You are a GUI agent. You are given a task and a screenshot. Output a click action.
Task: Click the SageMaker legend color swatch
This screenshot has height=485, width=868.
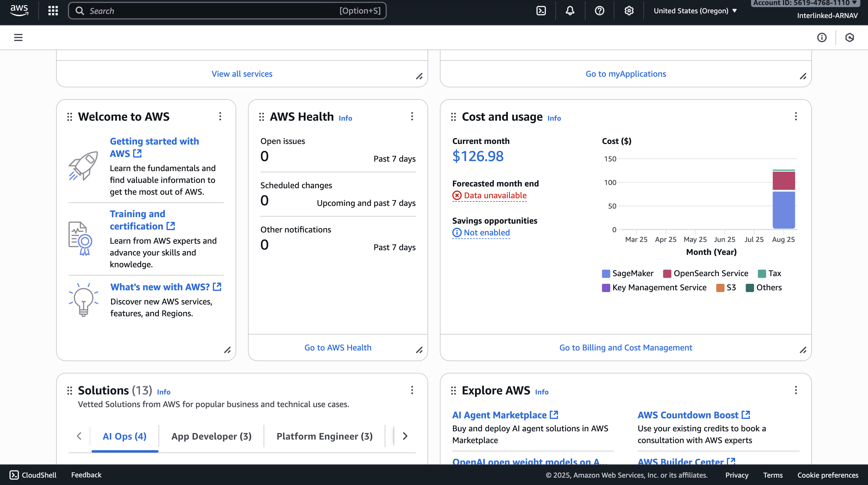[x=606, y=273]
